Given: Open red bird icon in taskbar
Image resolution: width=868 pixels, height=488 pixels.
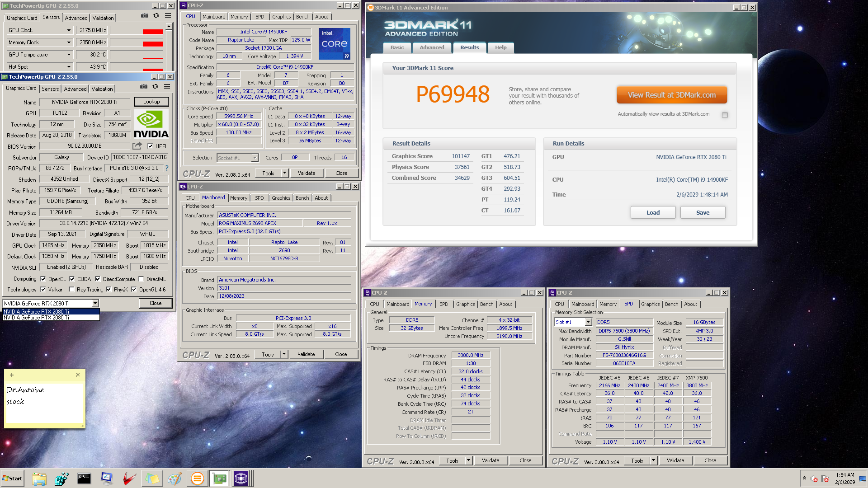Looking at the screenshot, I should (129, 479).
